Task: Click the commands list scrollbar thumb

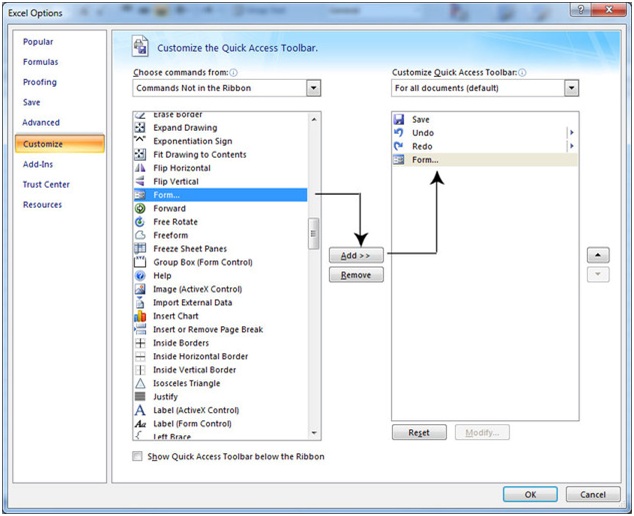Action: click(x=314, y=233)
